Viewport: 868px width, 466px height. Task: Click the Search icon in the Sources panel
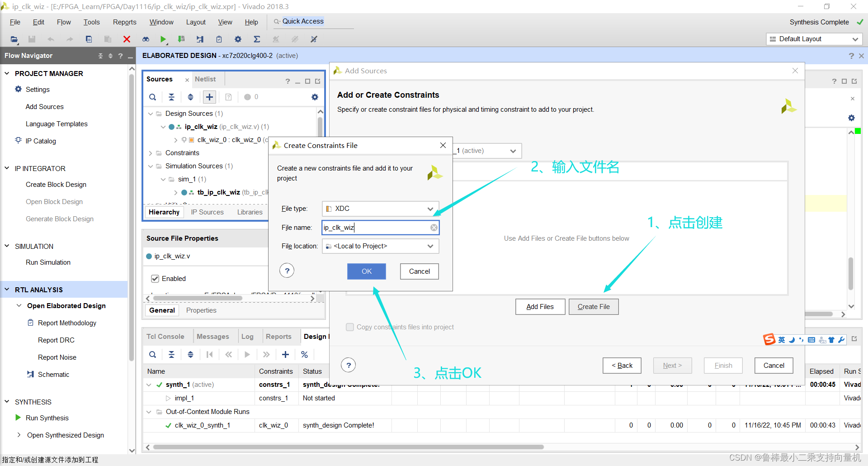pos(153,97)
